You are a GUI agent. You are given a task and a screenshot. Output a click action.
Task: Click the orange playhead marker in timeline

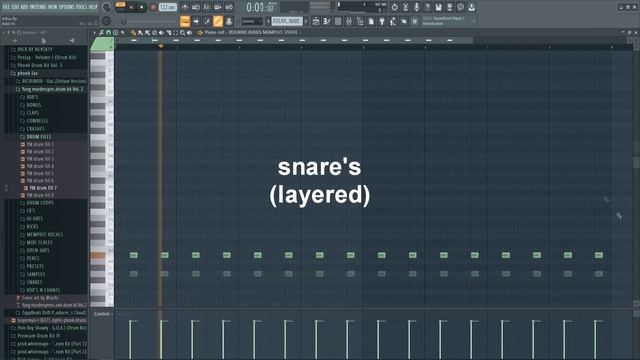pos(161,46)
